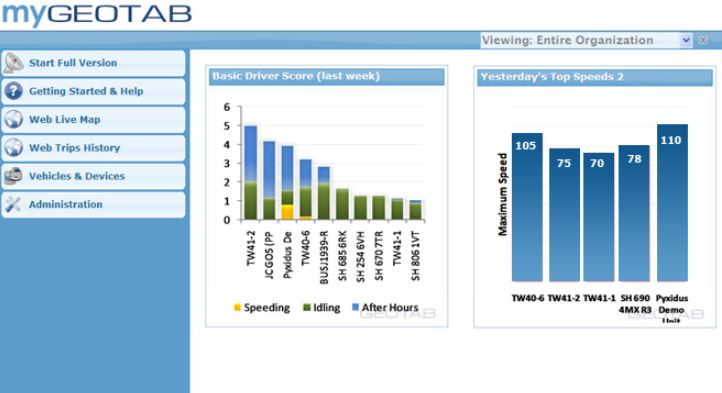This screenshot has width=722, height=393.
Task: Click the globe icon beside Web Trips History
Action: [x=13, y=148]
